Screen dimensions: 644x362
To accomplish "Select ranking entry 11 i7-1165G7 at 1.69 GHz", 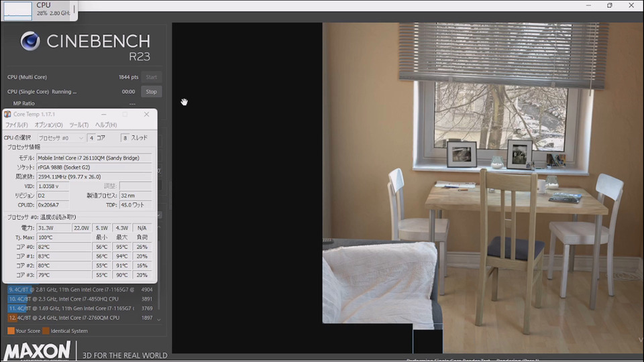I will (x=80, y=308).
